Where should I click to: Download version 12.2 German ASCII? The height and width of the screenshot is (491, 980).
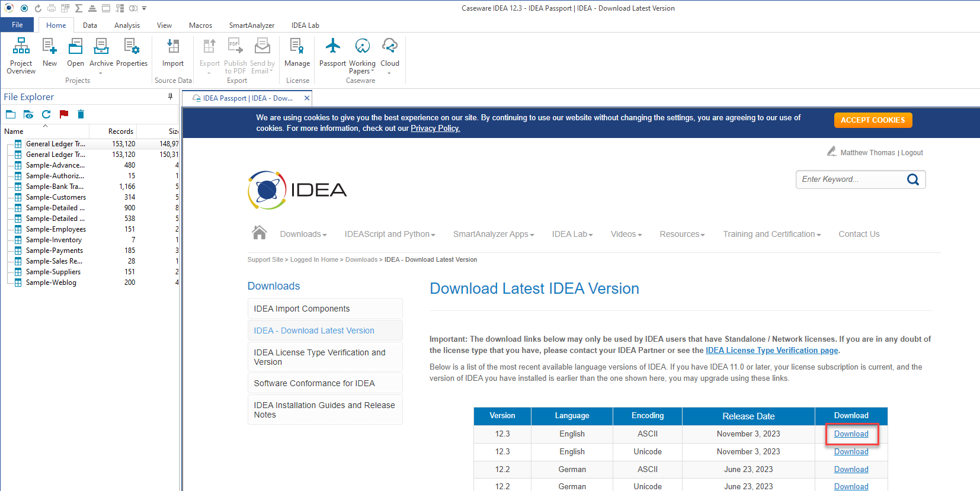tap(851, 470)
